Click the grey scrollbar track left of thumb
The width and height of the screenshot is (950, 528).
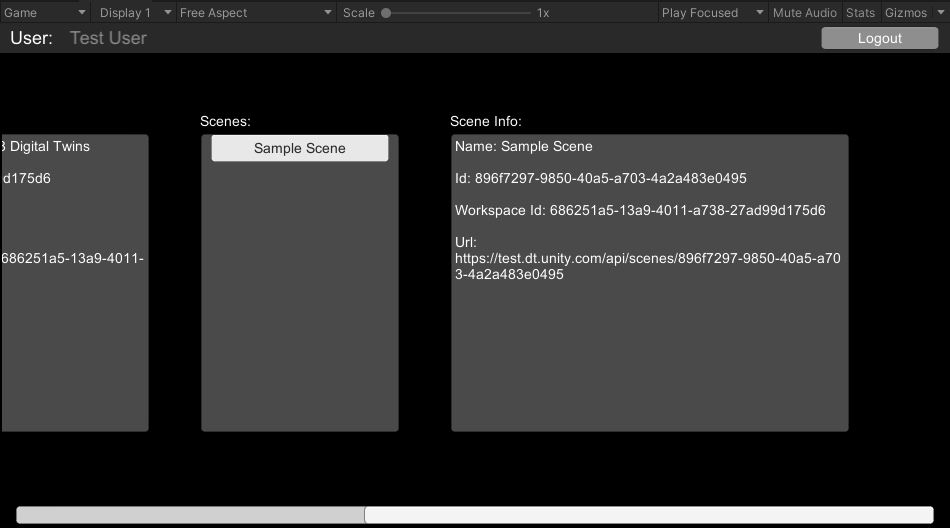[190, 515]
